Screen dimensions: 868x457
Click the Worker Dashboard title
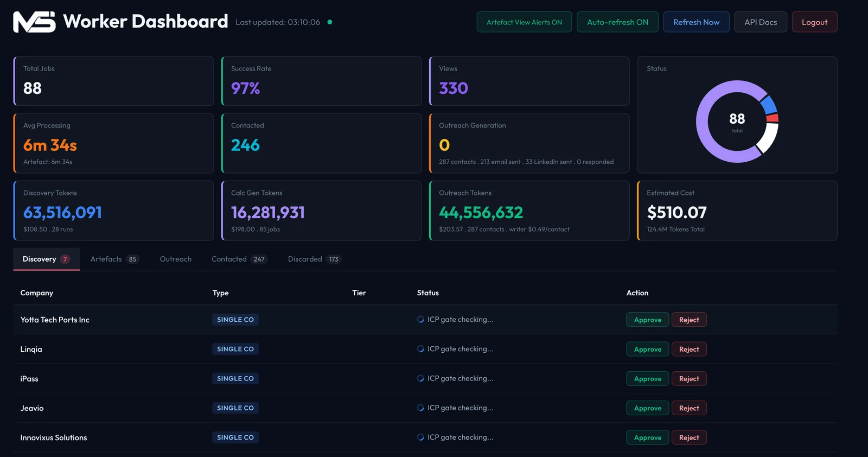pos(145,22)
